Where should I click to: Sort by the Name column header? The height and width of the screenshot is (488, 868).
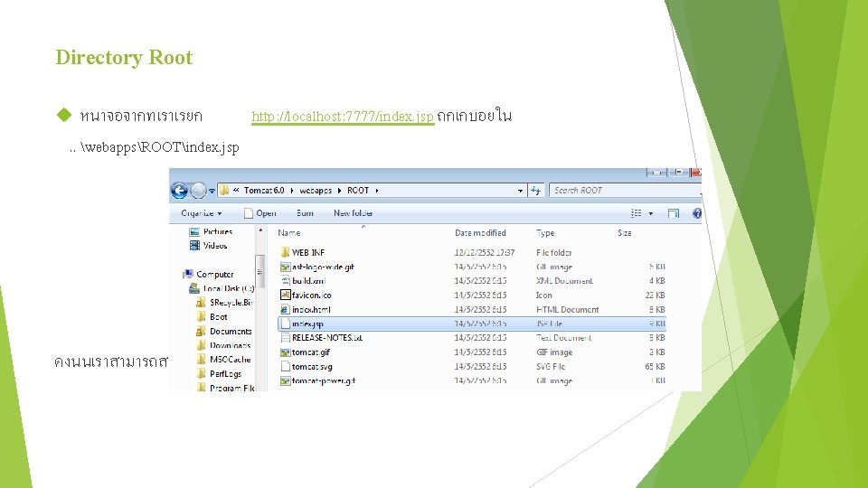point(289,233)
